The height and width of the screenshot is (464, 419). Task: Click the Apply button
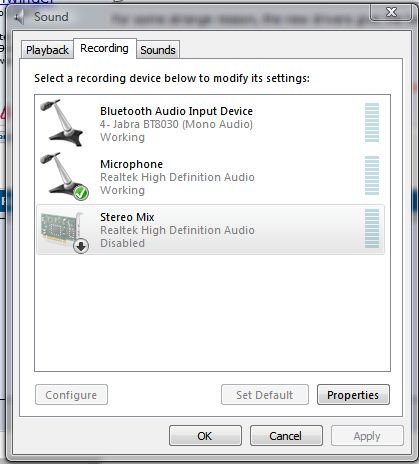point(367,436)
